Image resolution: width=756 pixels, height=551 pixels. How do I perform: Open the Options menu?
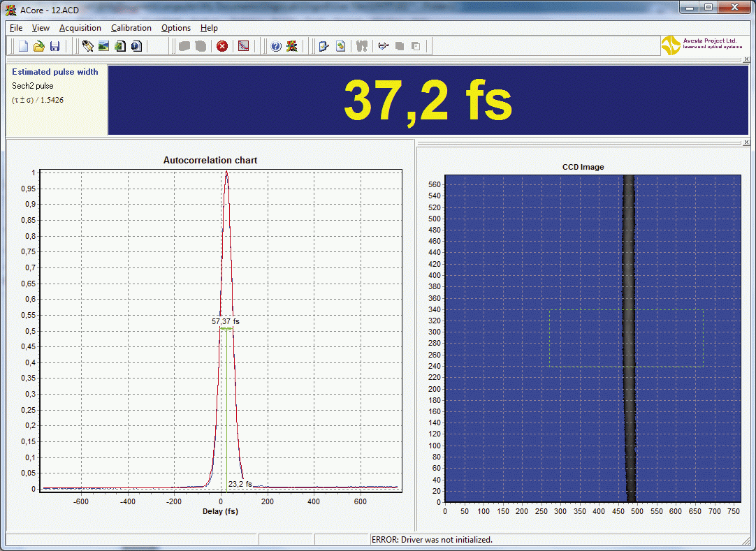pyautogui.click(x=176, y=28)
